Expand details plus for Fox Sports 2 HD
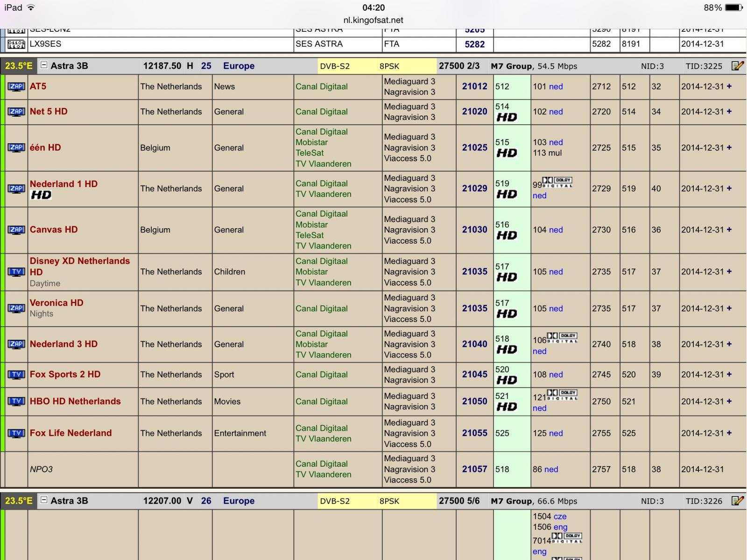This screenshot has width=747, height=560. point(729,374)
